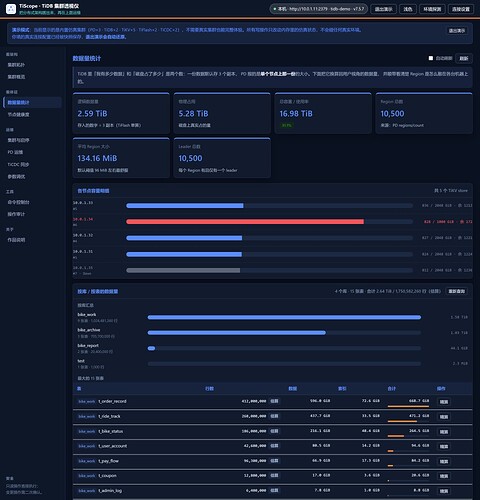Open the 环境探测 header button
Image resolution: width=480 pixels, height=500 pixels.
(432, 9)
